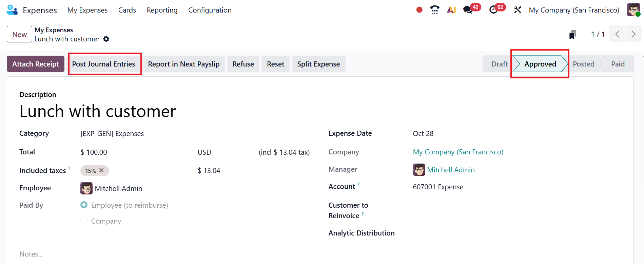Open the gear actions menu
Viewport: 644px width, 264px height.
(106, 39)
